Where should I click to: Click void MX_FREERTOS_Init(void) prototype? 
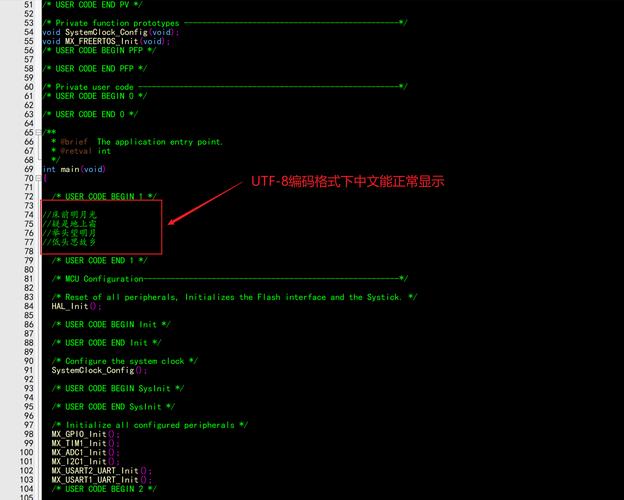(x=106, y=41)
